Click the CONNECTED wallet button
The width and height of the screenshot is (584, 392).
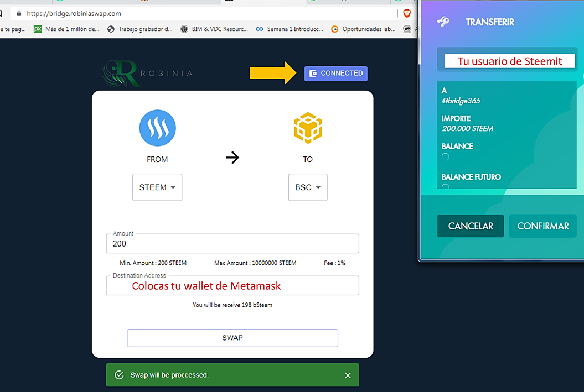[335, 74]
